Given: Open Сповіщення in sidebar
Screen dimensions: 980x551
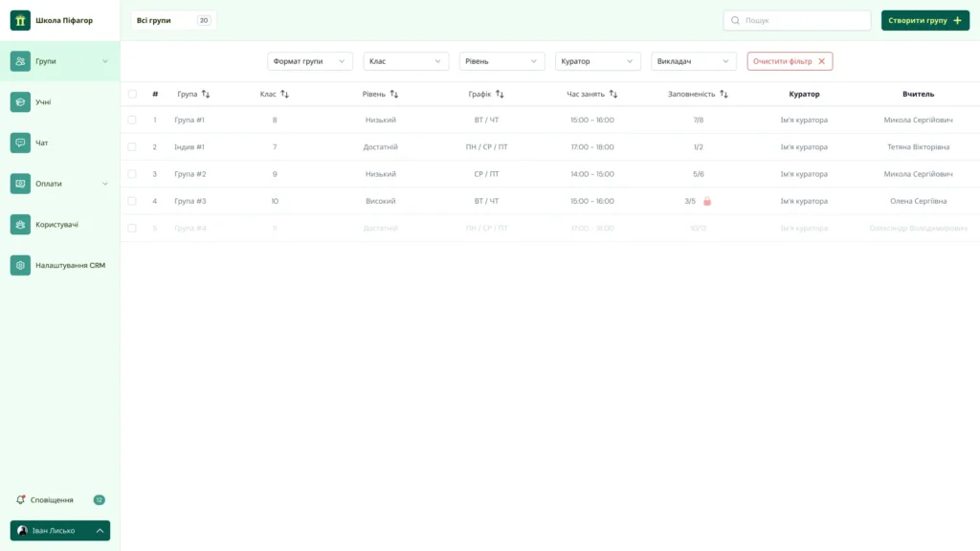Looking at the screenshot, I should [x=60, y=499].
